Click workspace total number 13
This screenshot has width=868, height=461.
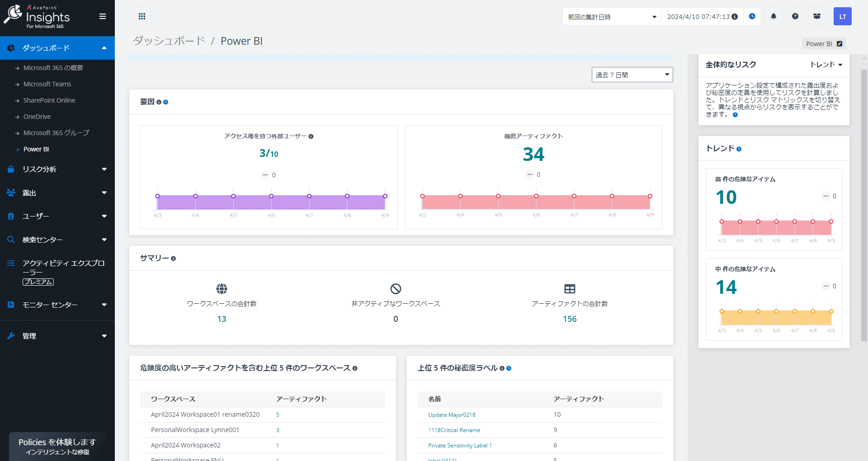[222, 319]
